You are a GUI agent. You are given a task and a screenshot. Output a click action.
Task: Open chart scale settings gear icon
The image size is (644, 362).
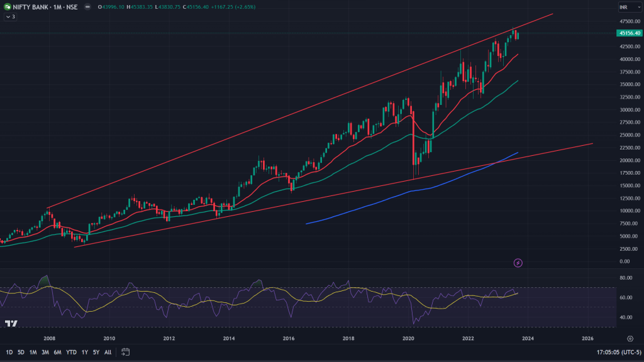630,337
